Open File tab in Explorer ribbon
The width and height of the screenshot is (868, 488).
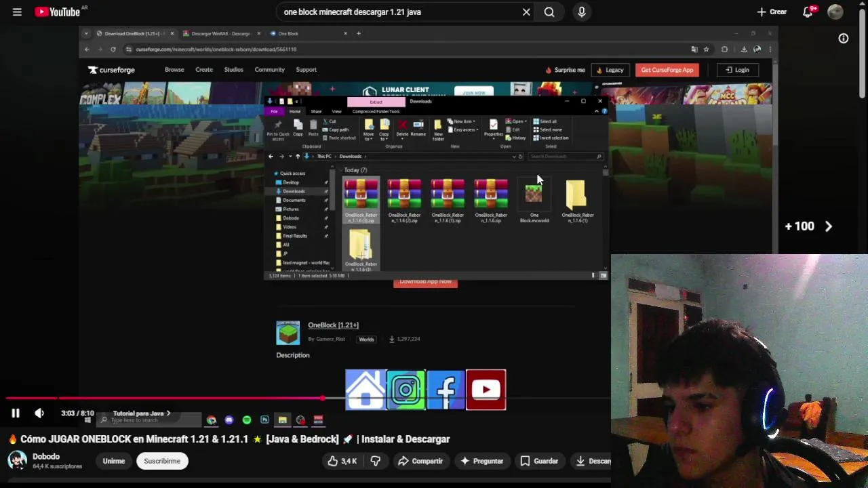[274, 111]
